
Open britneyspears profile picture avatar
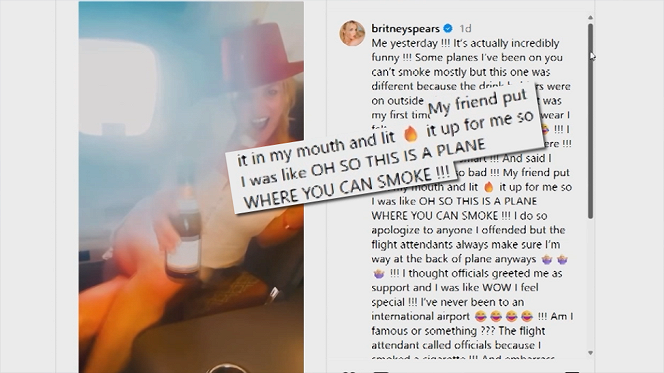pos(352,33)
